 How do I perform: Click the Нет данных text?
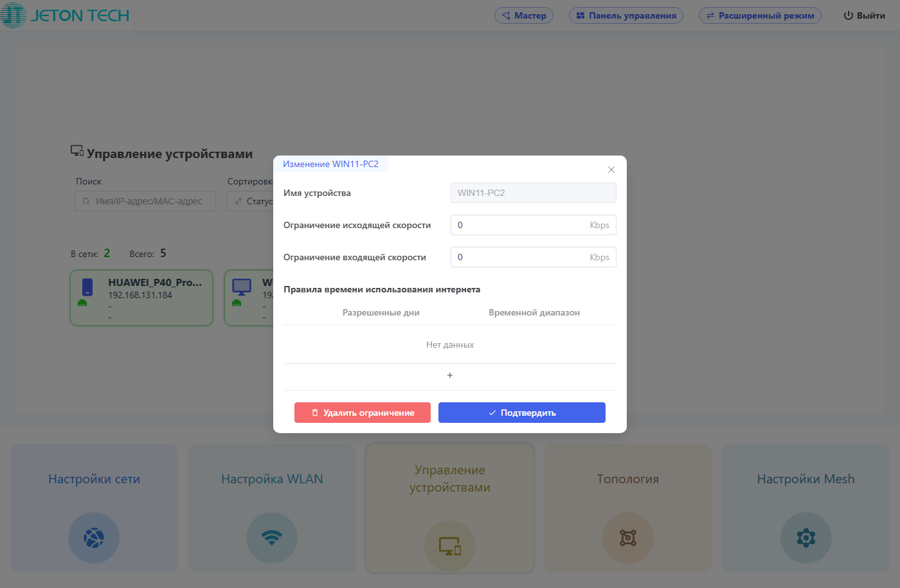pos(450,344)
